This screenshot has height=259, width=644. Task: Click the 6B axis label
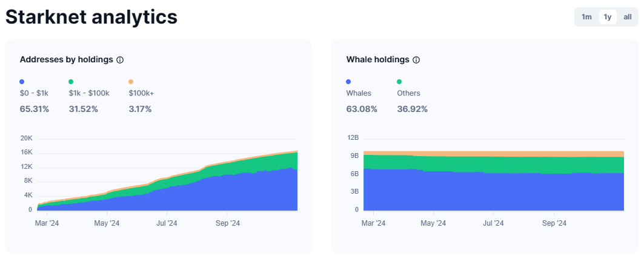click(x=354, y=174)
